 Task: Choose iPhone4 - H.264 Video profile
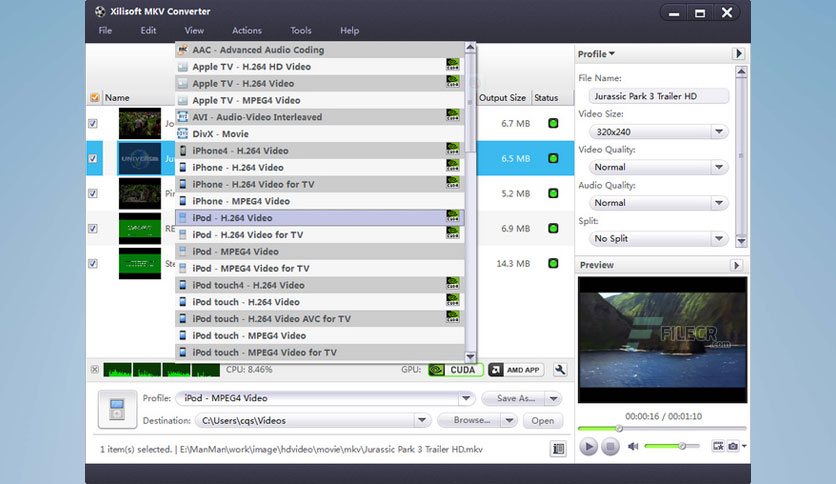click(x=320, y=150)
